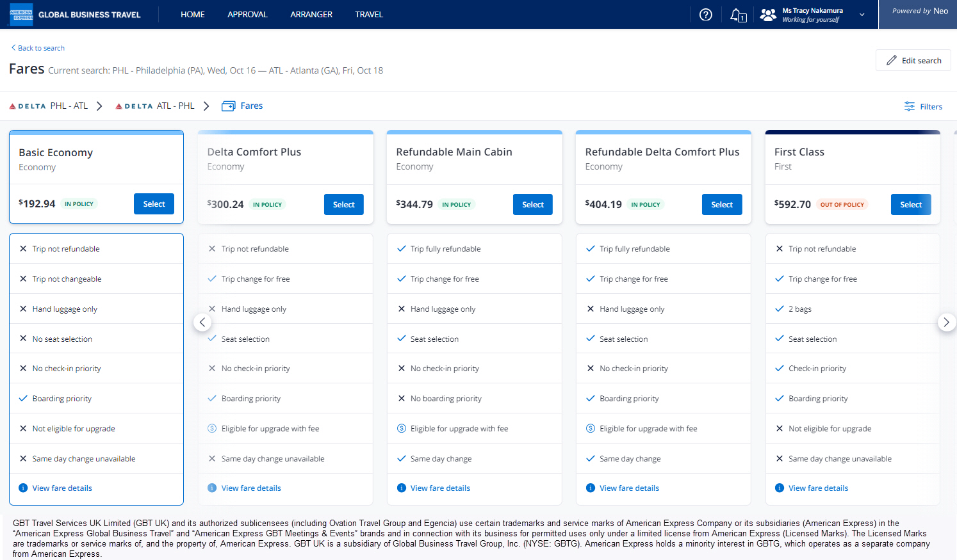The width and height of the screenshot is (957, 560).
Task: Select the Delta ATL - PHL breadcrumb step
Action: pos(155,106)
